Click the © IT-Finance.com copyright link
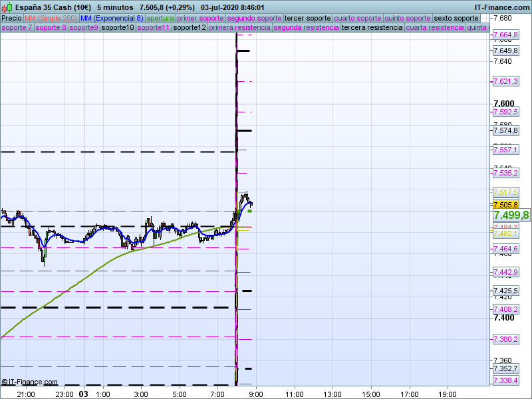 29,382
